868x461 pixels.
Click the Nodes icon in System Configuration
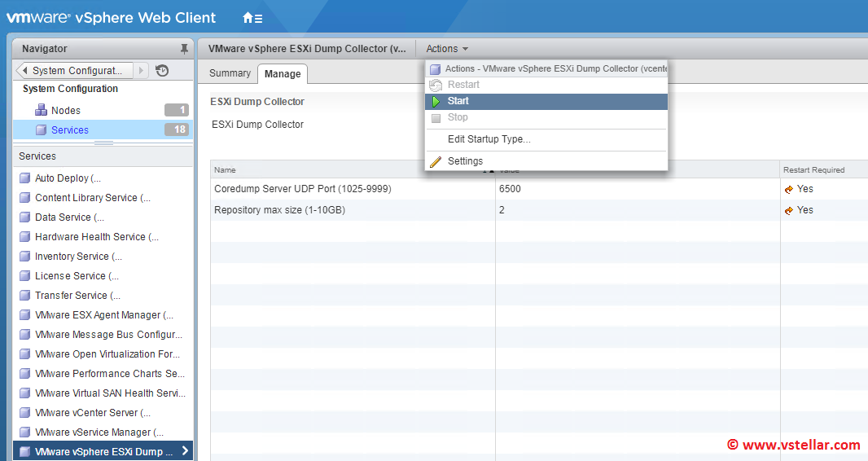point(41,110)
